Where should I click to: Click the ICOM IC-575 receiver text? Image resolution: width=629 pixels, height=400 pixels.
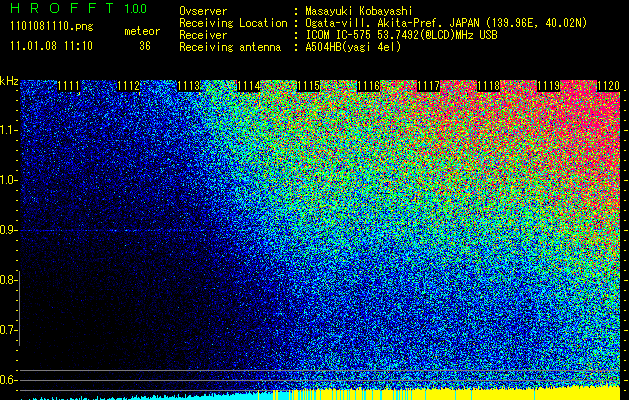click(x=401, y=35)
